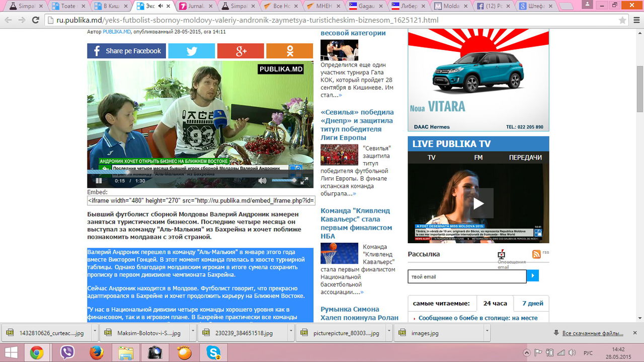Open dropdown for 1432810626_curteac...jpg download
Screen dimensions: 644x362
tap(95, 333)
